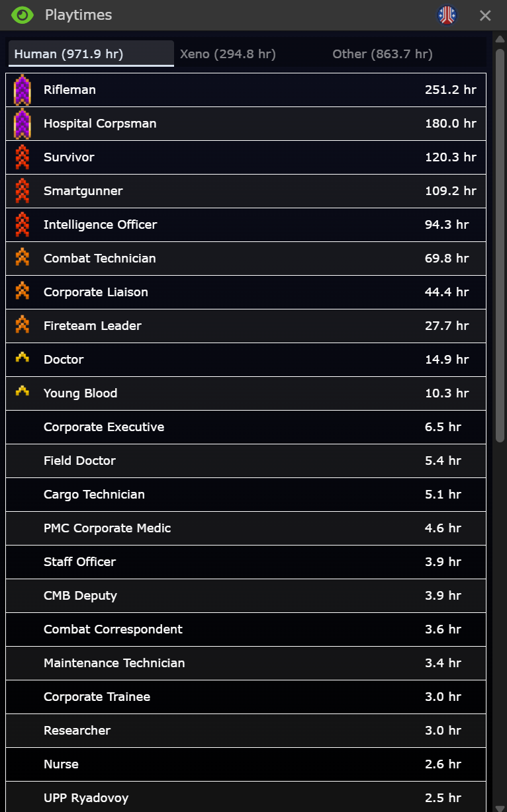Image resolution: width=507 pixels, height=812 pixels.
Task: Click the yellow chevron badge beside Young Blood
Action: click(x=23, y=392)
